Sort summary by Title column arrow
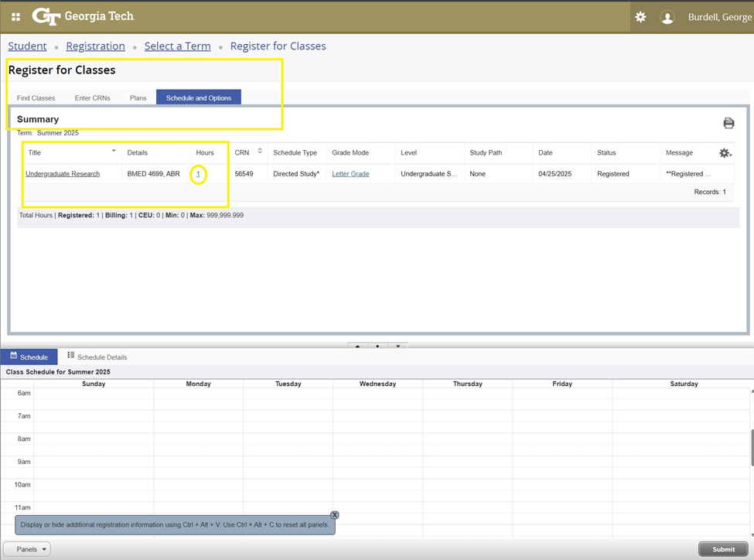The height and width of the screenshot is (560, 754). tap(114, 151)
